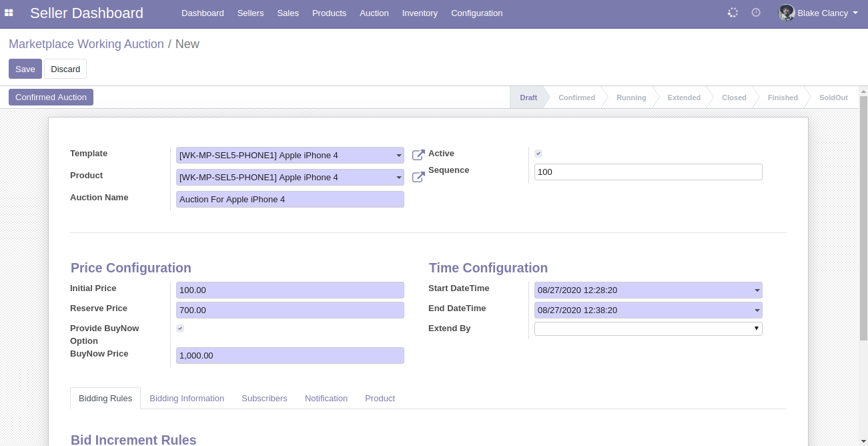Viewport: 868px width, 446px height.
Task: Select the Bidding Rules tab
Action: [105, 399]
